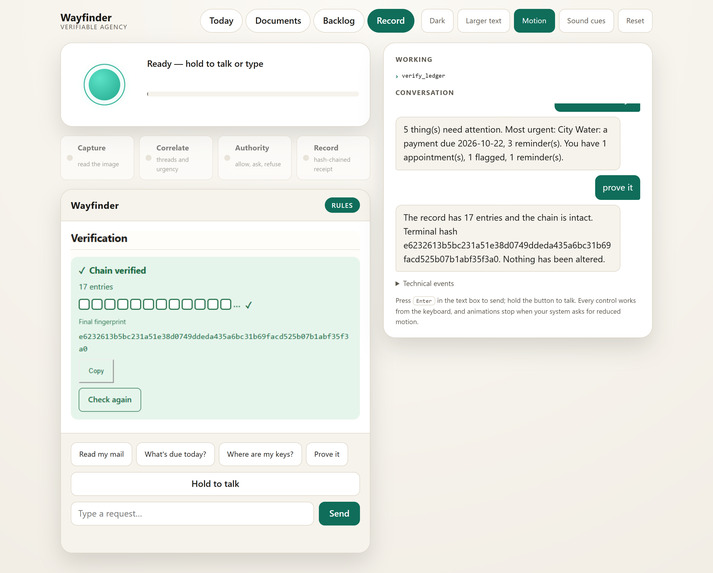Copy the final fingerprint
This screenshot has height=573, width=713.
(96, 371)
